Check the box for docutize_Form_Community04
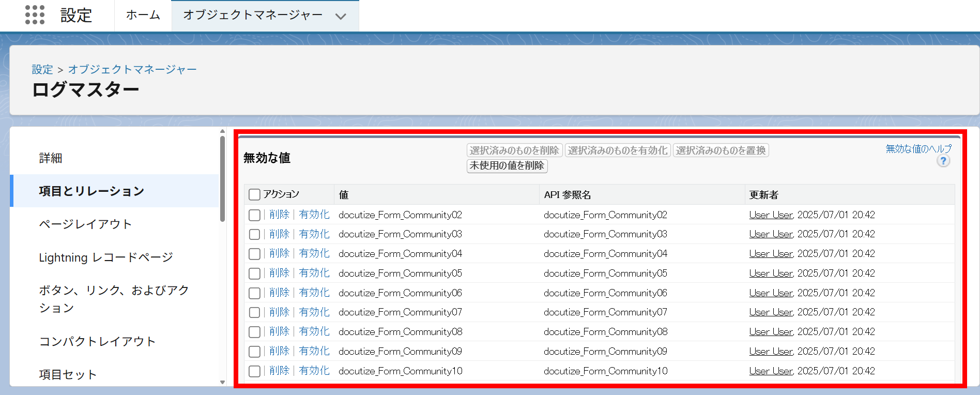The image size is (980, 395). (x=254, y=254)
